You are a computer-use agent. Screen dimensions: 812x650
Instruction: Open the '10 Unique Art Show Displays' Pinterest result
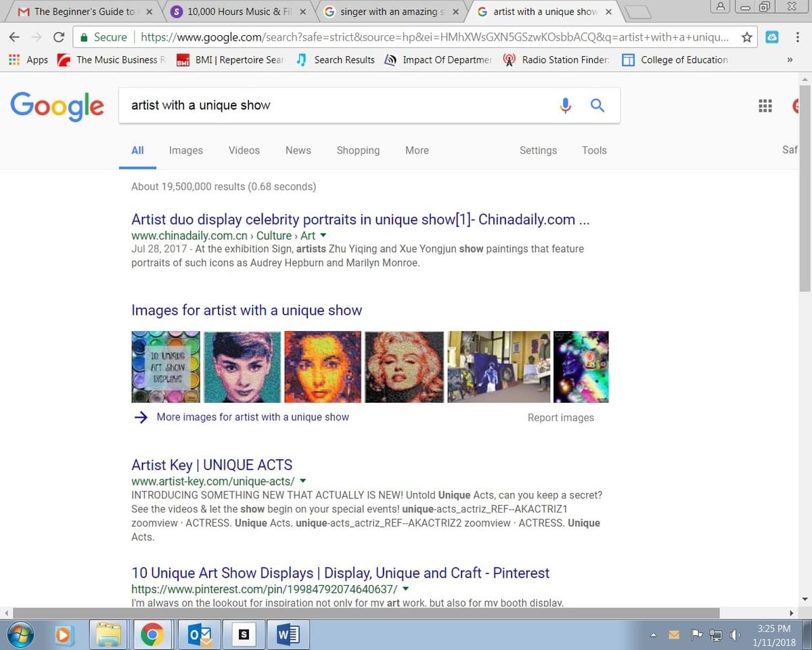point(340,573)
